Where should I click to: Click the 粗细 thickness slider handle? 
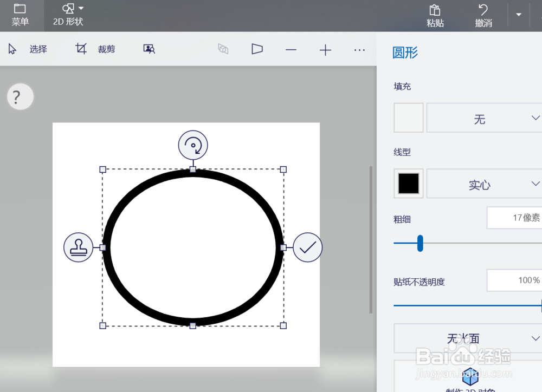click(420, 243)
